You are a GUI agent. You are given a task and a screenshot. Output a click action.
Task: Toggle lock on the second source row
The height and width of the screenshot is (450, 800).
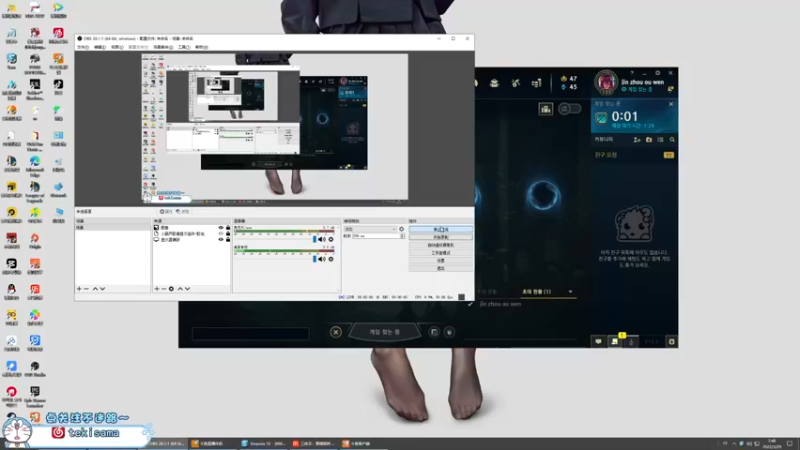(x=228, y=234)
